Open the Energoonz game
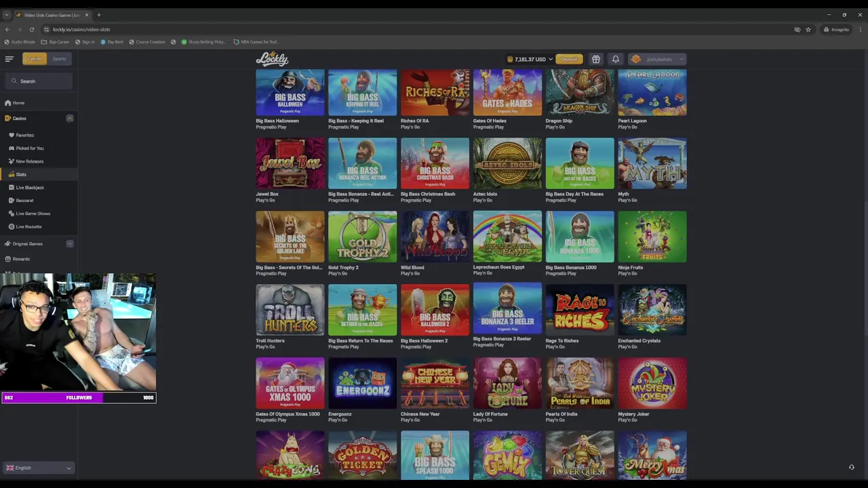The height and width of the screenshot is (488, 868). point(362,383)
